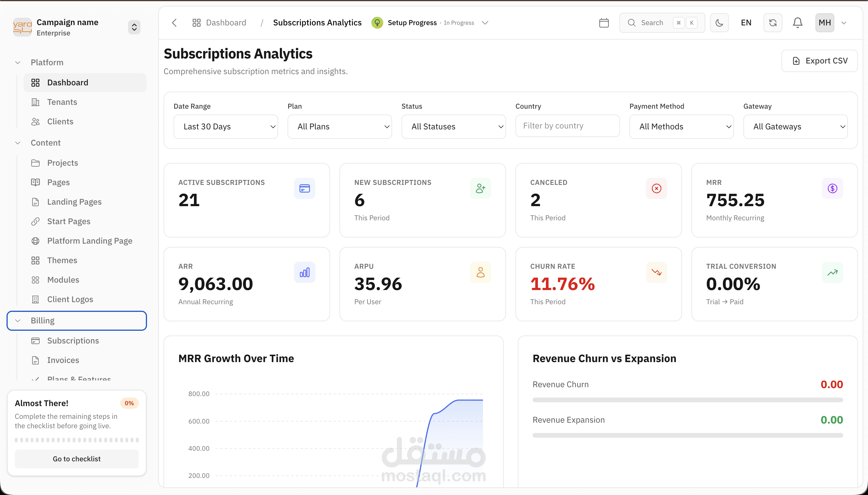
Task: Click the Export CSV button
Action: coord(819,61)
